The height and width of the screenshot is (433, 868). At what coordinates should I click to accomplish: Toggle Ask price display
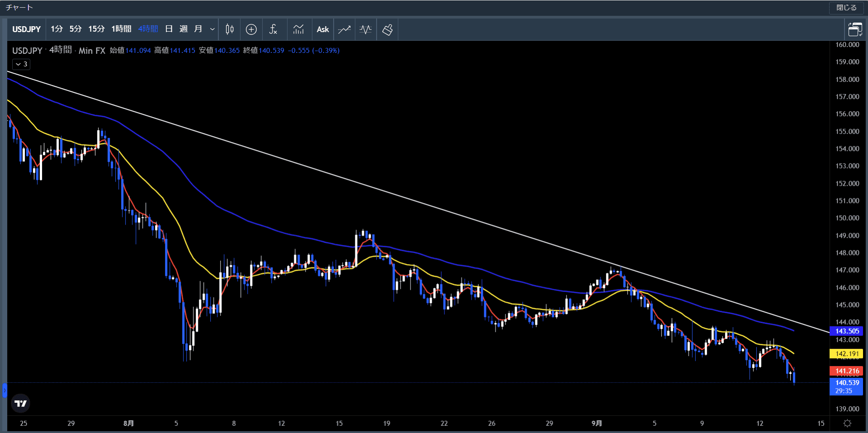point(323,29)
